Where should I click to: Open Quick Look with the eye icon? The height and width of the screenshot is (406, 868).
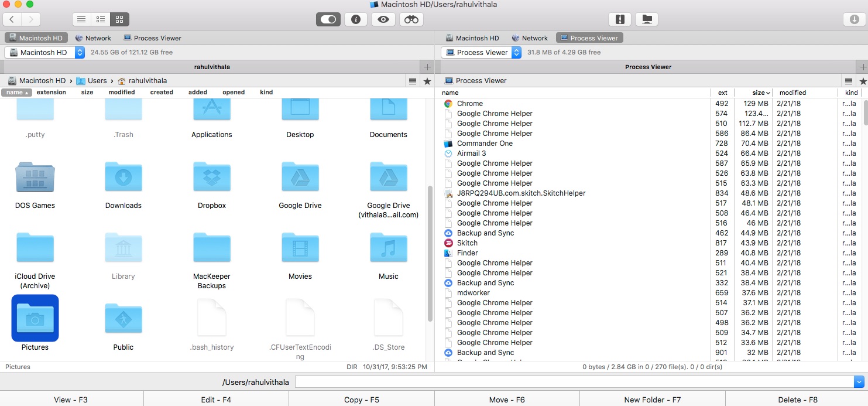tap(383, 19)
